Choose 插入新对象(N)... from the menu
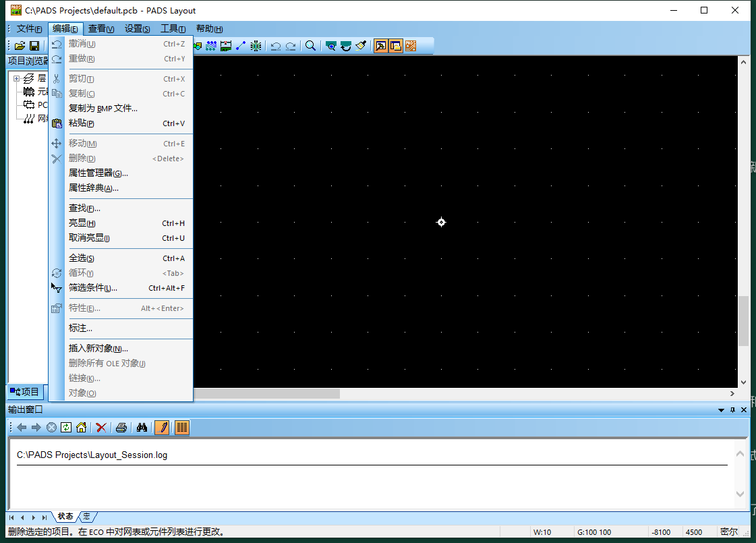Image resolution: width=756 pixels, height=543 pixels. pos(121,348)
